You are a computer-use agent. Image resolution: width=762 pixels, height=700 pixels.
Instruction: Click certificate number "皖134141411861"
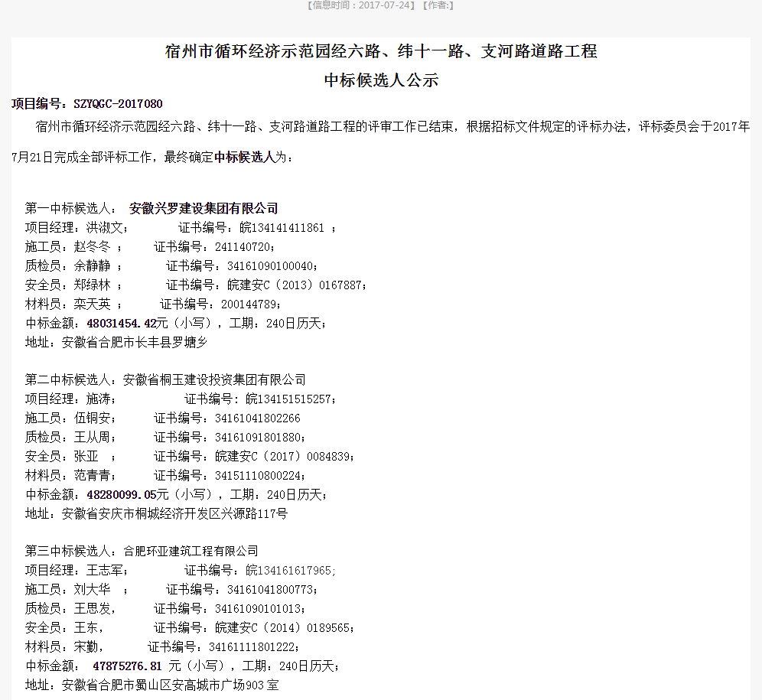(x=282, y=227)
